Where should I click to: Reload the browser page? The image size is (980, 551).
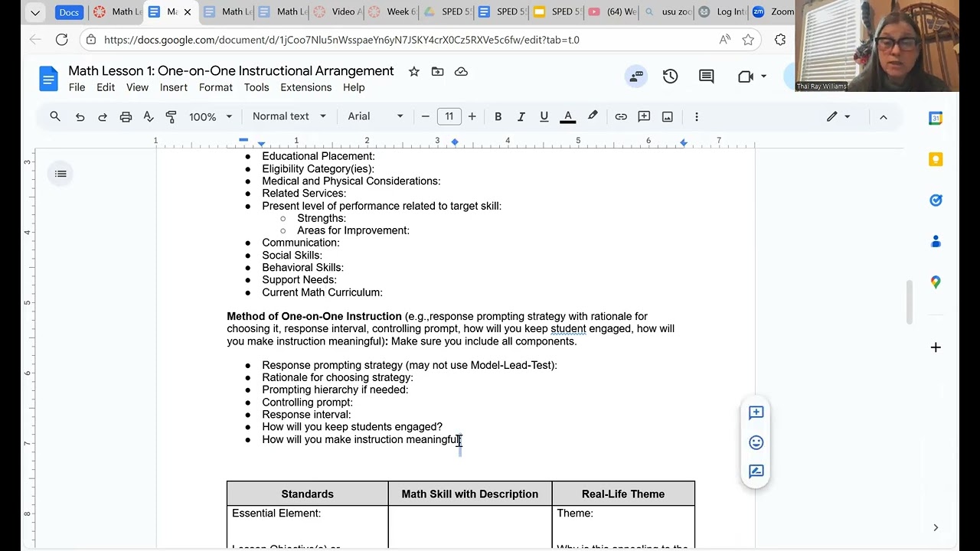tap(62, 39)
